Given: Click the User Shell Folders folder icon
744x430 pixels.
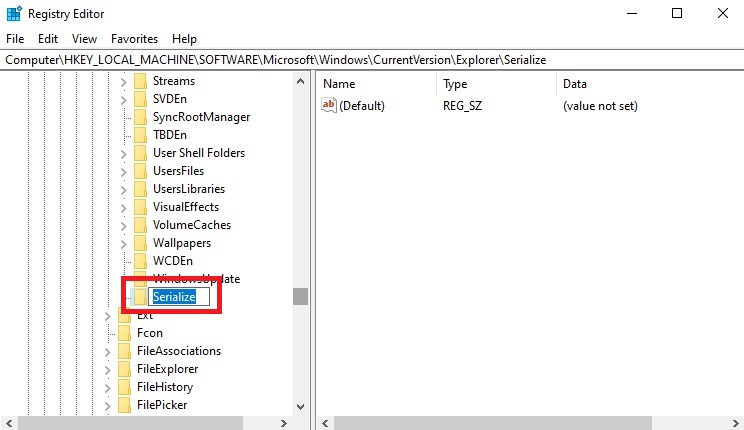Looking at the screenshot, I should pyautogui.click(x=140, y=153).
